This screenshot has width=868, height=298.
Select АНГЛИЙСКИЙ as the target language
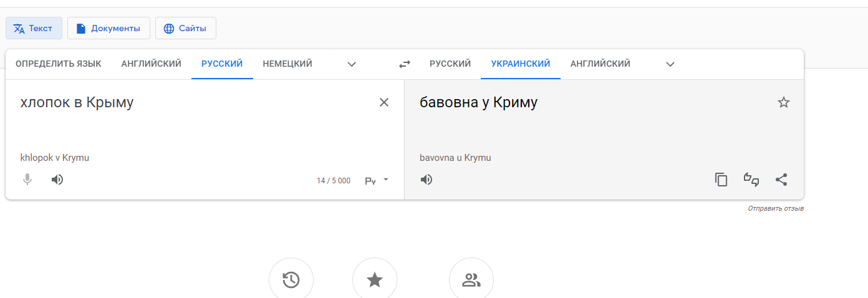pyautogui.click(x=600, y=64)
